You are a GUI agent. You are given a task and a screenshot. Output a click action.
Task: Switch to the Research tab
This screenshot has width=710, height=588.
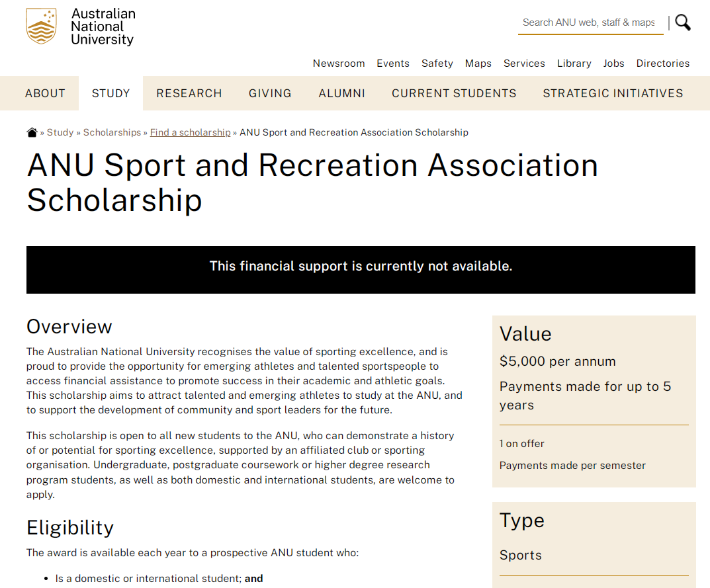tap(189, 93)
